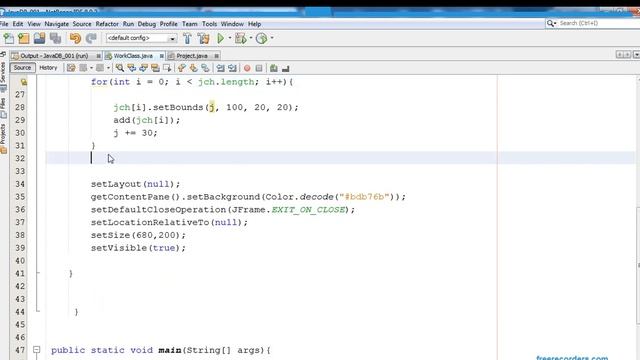640x360 pixels.
Task: Switch to the Project.java tab
Action: [192, 56]
